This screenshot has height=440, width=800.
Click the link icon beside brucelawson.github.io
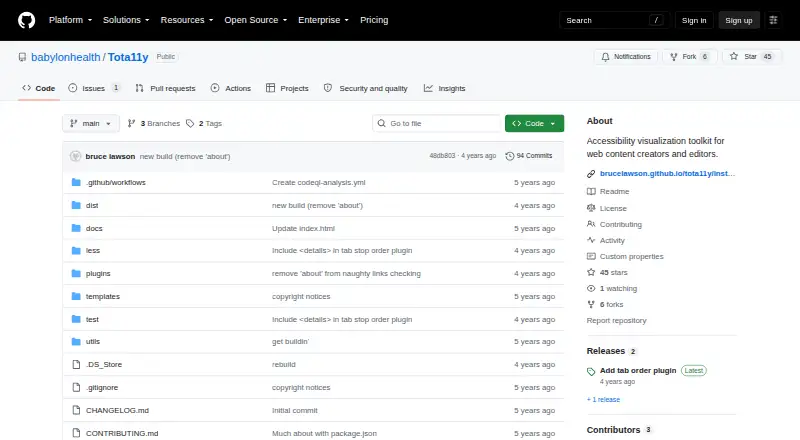tap(591, 174)
